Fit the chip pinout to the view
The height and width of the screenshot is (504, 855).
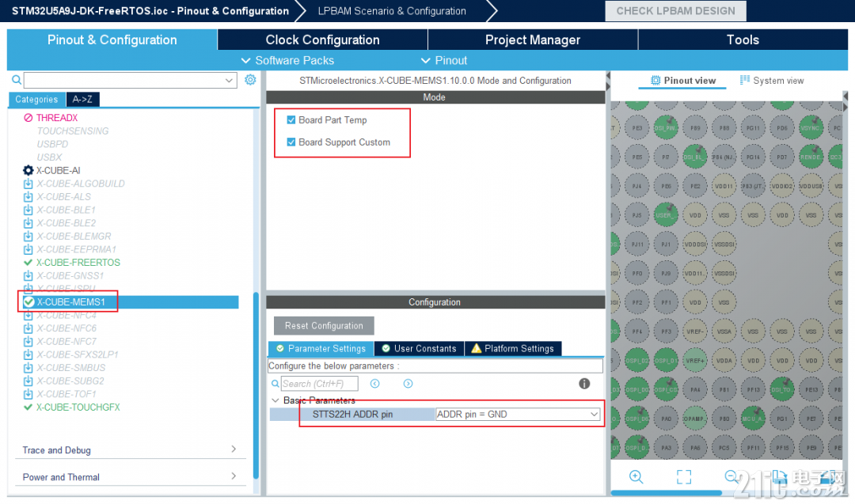(x=684, y=477)
